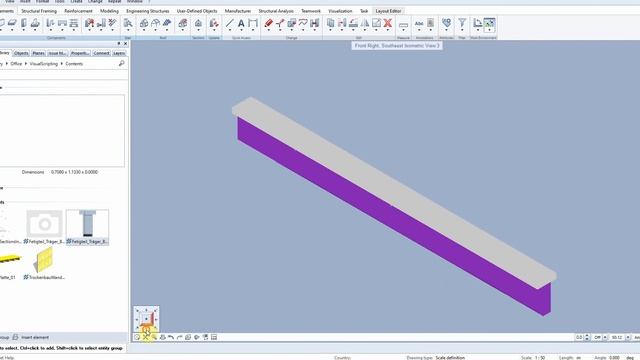640x360 pixels.
Task: Switch to the Properties palette tab
Action: click(x=80, y=53)
